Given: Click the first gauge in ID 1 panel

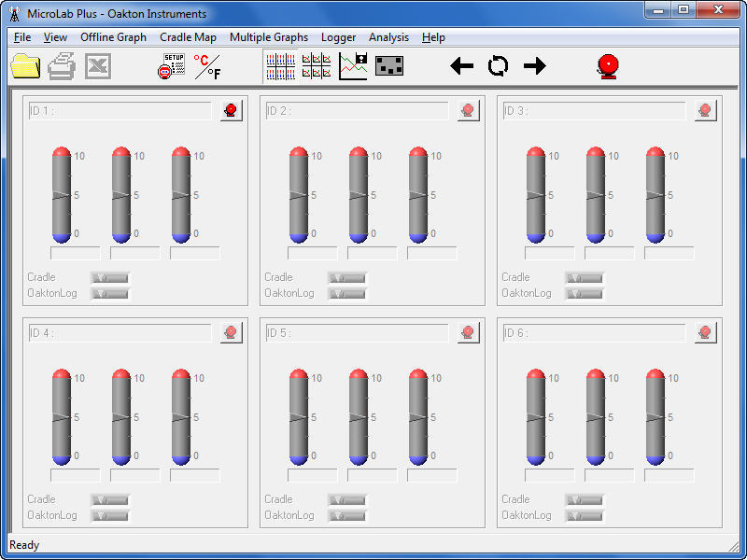Looking at the screenshot, I should tap(62, 195).
